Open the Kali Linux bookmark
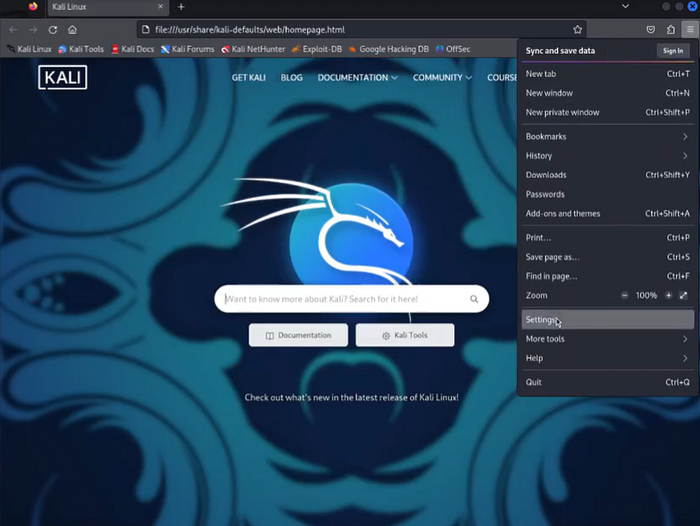 29,49
